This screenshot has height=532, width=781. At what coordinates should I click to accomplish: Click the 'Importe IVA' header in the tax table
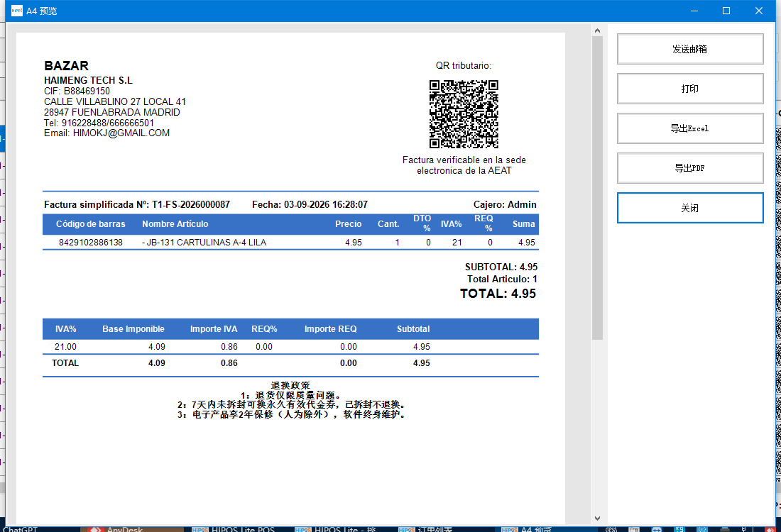click(x=214, y=329)
